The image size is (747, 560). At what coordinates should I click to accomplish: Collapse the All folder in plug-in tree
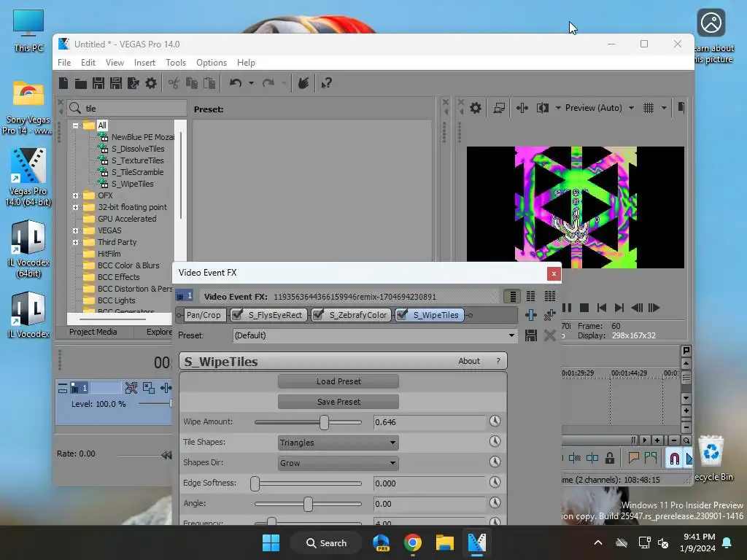click(x=75, y=125)
